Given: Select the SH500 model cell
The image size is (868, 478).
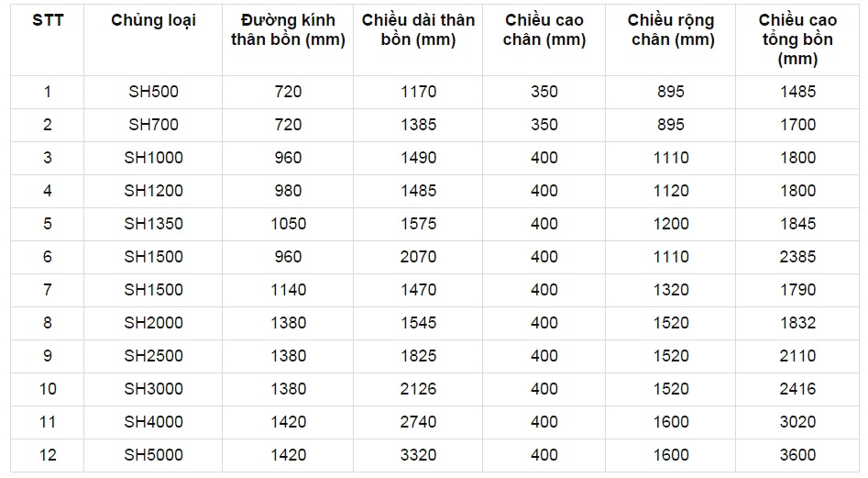Looking at the screenshot, I should (153, 92).
